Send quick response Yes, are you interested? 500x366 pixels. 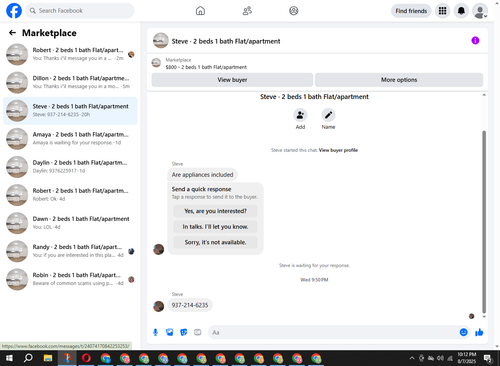[x=215, y=211]
